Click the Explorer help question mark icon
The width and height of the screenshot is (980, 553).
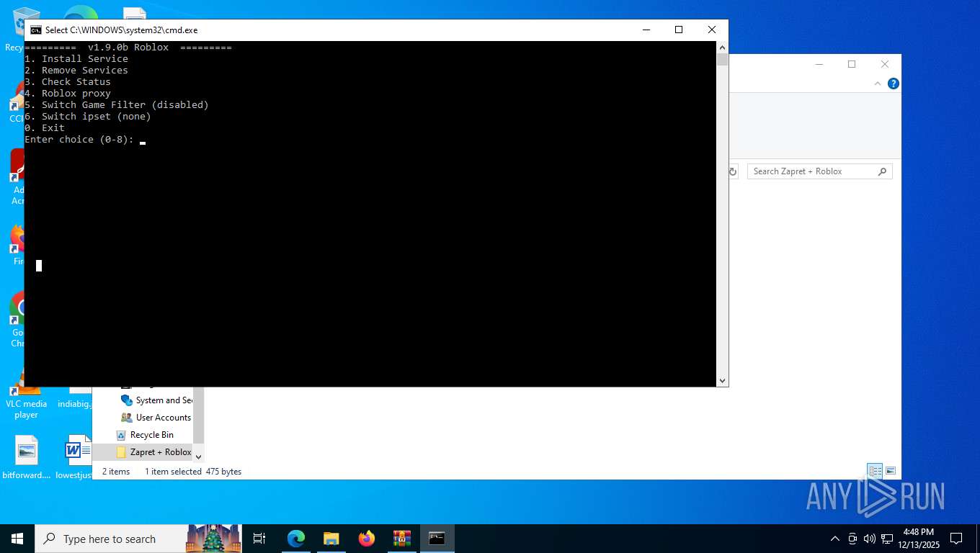click(x=894, y=84)
